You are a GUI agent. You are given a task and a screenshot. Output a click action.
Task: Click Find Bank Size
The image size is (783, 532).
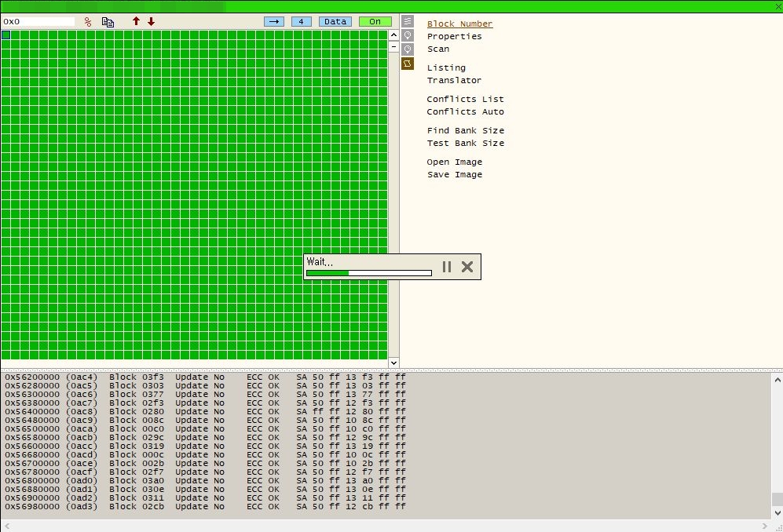point(465,130)
